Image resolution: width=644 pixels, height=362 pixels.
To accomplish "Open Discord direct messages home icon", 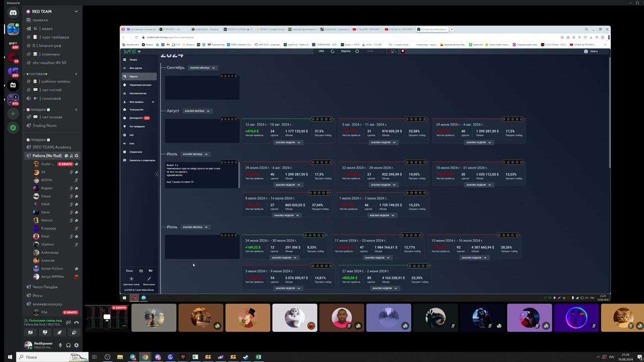I will (x=13, y=13).
